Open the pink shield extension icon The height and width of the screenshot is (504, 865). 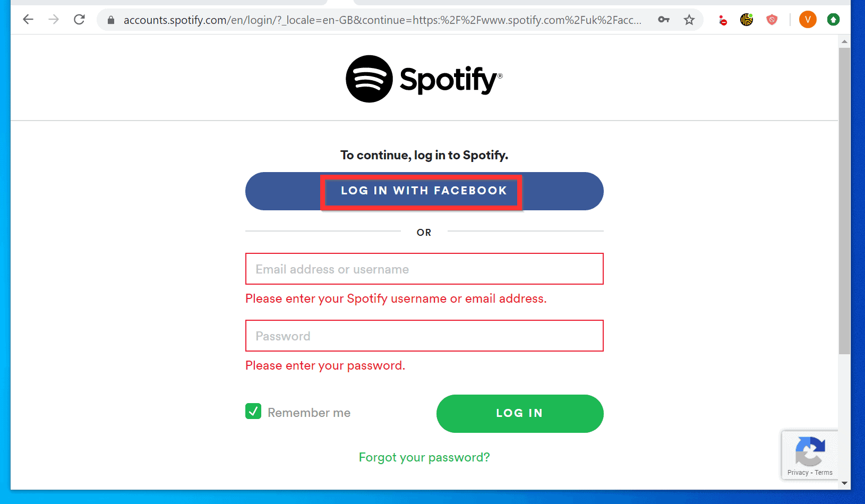[772, 20]
